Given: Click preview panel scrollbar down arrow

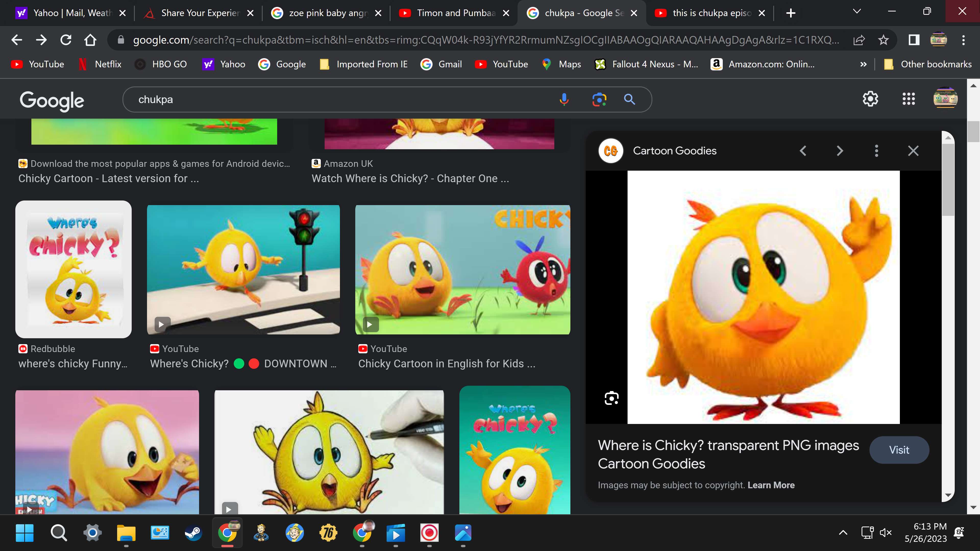Looking at the screenshot, I should pos(948,495).
